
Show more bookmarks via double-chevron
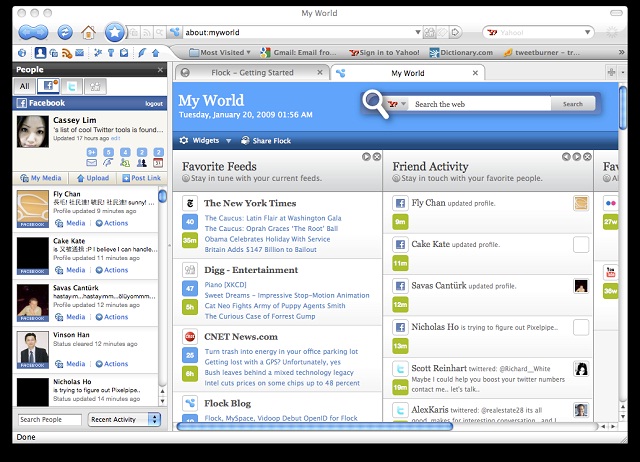click(621, 52)
